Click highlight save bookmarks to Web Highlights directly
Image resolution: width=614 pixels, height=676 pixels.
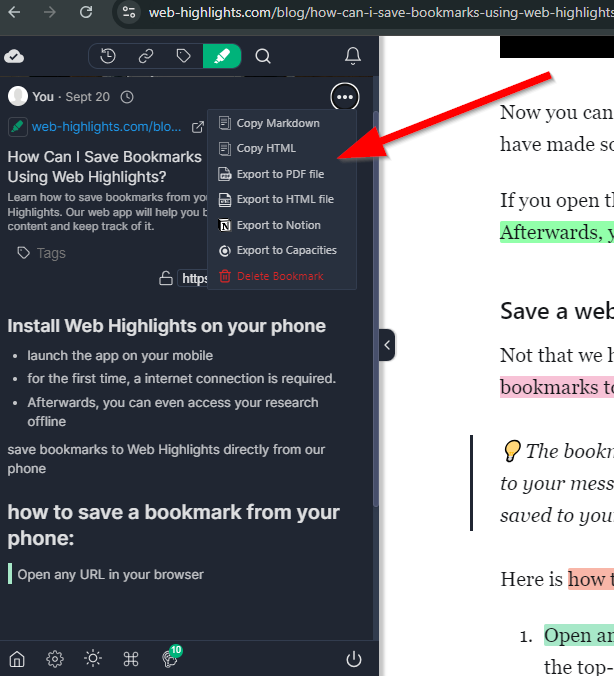166,459
